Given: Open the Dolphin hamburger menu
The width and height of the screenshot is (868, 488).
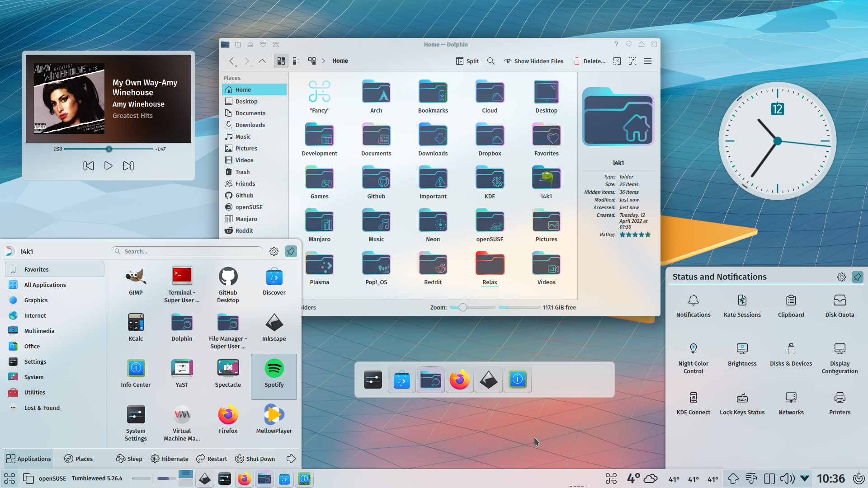Looking at the screenshot, I should pyautogui.click(x=647, y=61).
